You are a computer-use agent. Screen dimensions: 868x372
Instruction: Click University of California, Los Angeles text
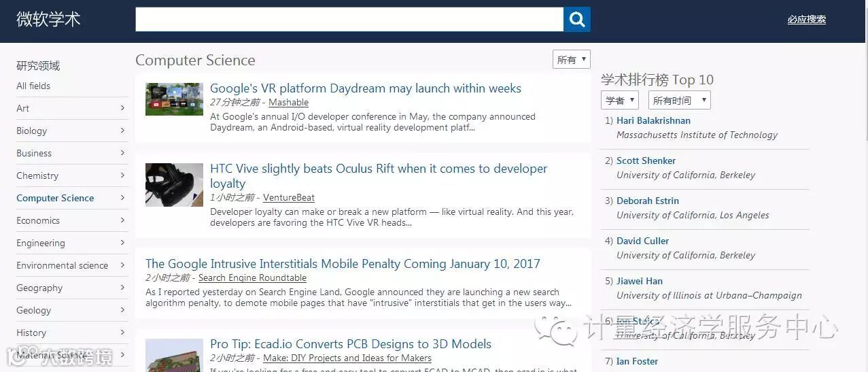coord(693,216)
